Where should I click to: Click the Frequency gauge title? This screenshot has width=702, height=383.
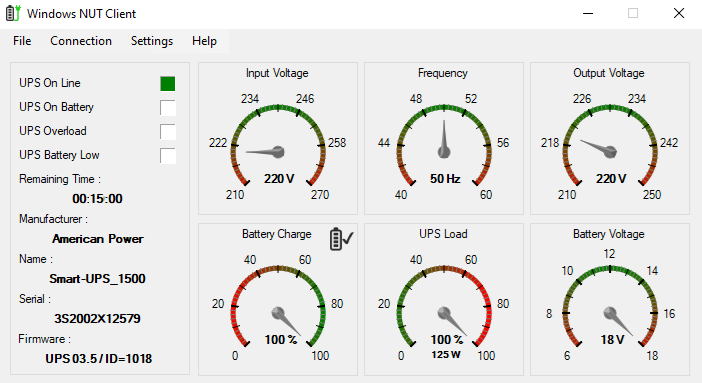443,73
